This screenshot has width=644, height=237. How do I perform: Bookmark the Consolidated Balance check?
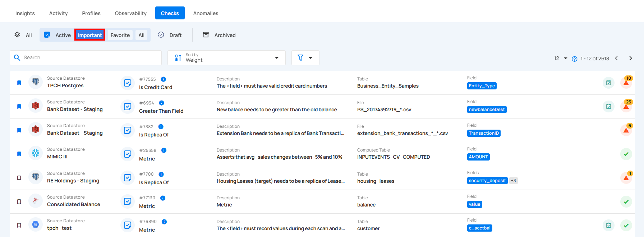19,201
